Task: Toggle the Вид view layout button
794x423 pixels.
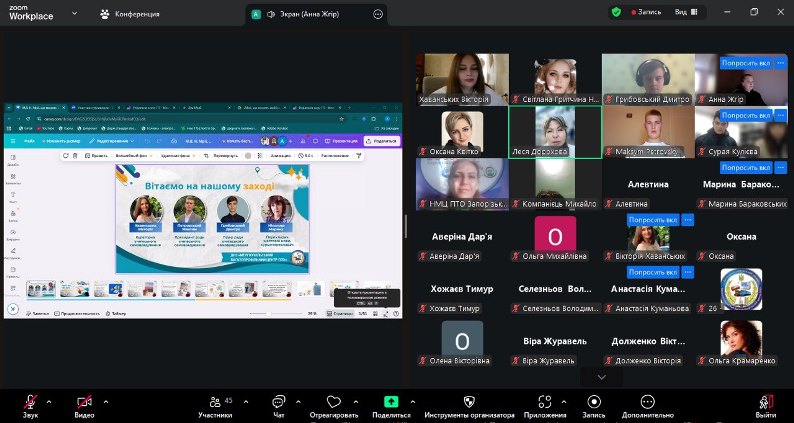Action: [x=686, y=12]
